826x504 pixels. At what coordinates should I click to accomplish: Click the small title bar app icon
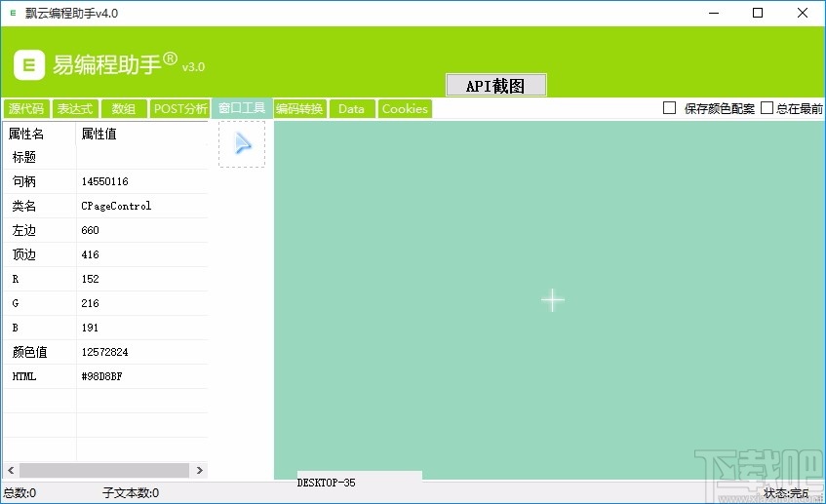coord(14,13)
